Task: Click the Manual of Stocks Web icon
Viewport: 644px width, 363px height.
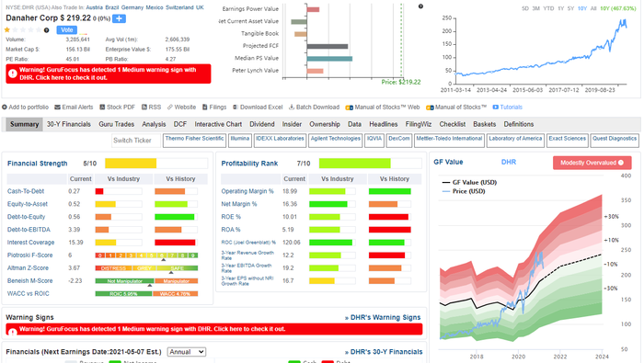Action: tap(349, 108)
